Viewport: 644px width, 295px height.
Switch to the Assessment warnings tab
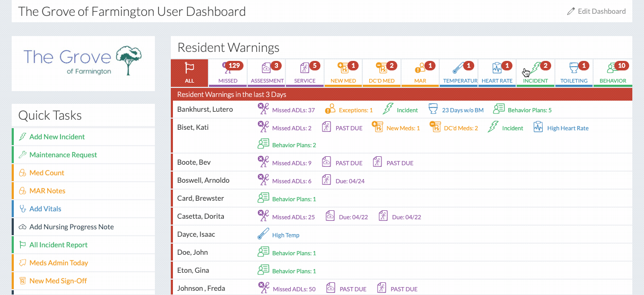coord(267,73)
